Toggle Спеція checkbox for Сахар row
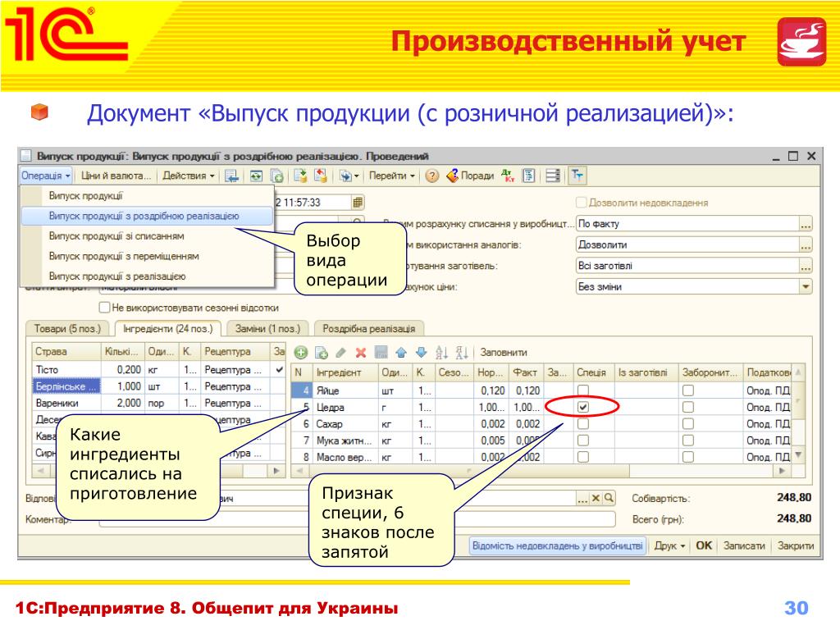The width and height of the screenshot is (840, 630). pos(583,424)
